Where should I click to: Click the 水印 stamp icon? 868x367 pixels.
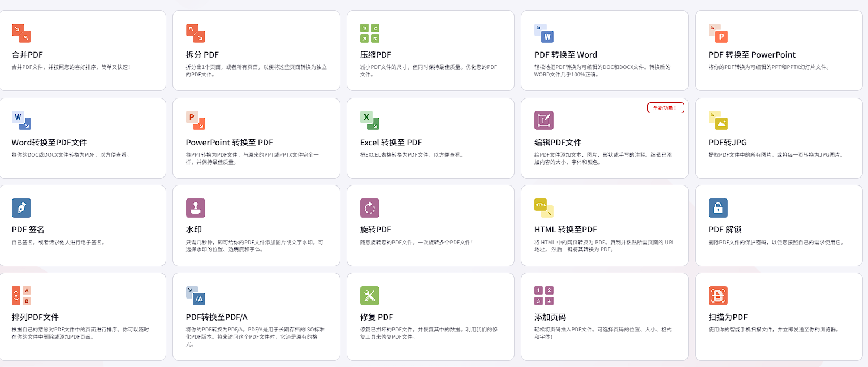(195, 208)
